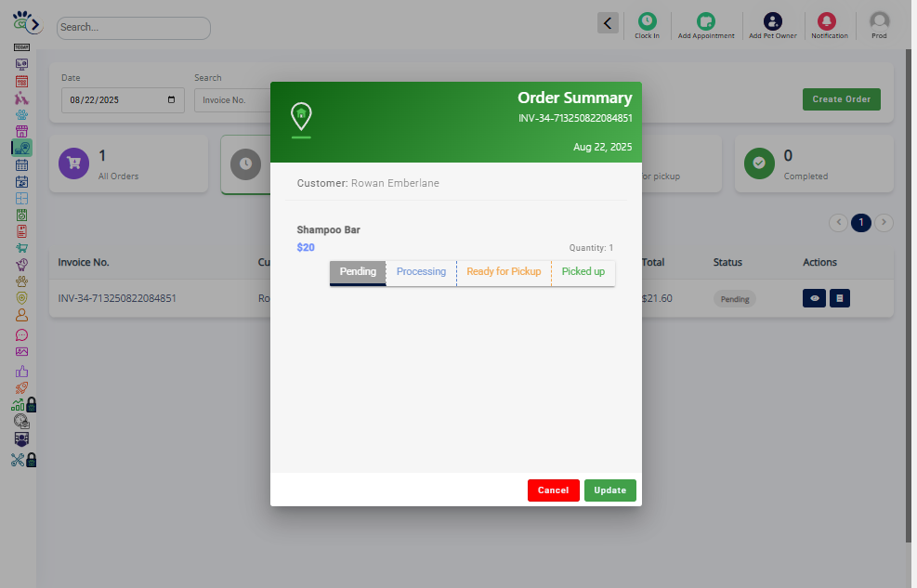The height and width of the screenshot is (588, 917).
Task: Click the vertical page scrollbar
Action: (909, 295)
